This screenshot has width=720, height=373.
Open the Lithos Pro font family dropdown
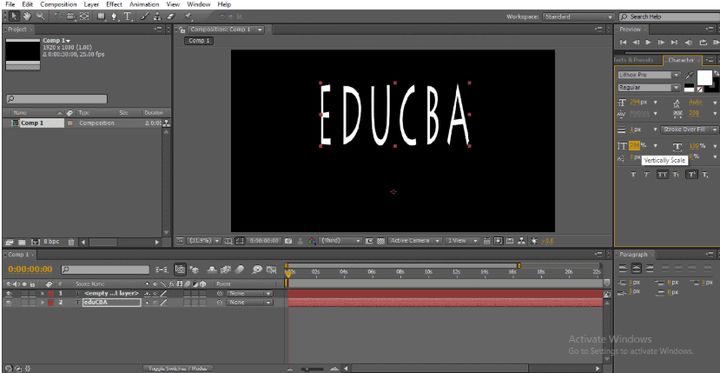coord(649,75)
